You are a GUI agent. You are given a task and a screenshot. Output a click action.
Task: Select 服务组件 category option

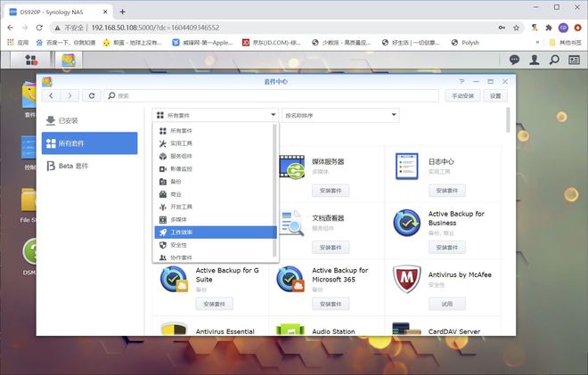214,157
